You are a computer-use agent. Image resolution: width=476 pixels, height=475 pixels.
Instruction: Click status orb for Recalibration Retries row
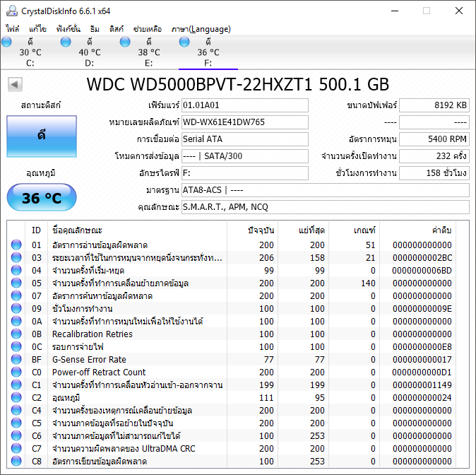pyautogui.click(x=16, y=334)
